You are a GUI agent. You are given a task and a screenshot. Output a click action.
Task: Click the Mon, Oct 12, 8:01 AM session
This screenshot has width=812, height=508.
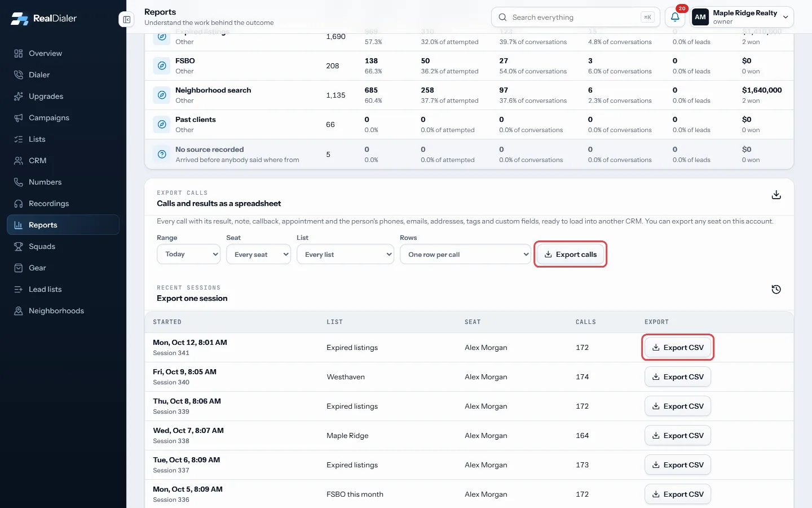pyautogui.click(x=190, y=343)
